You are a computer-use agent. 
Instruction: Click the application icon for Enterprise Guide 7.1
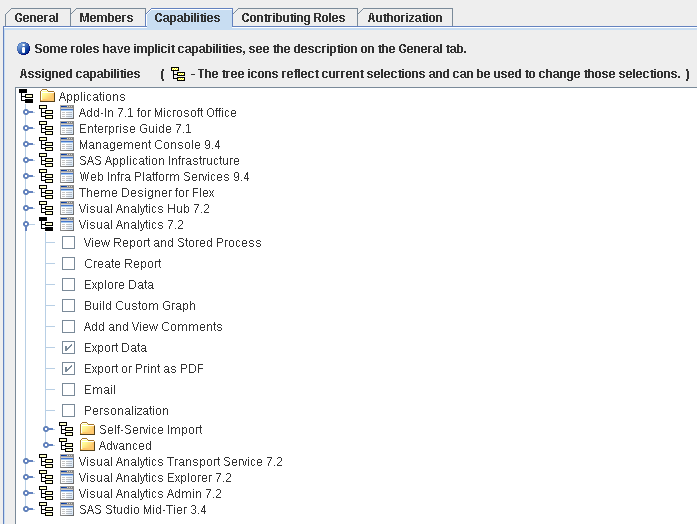67,128
